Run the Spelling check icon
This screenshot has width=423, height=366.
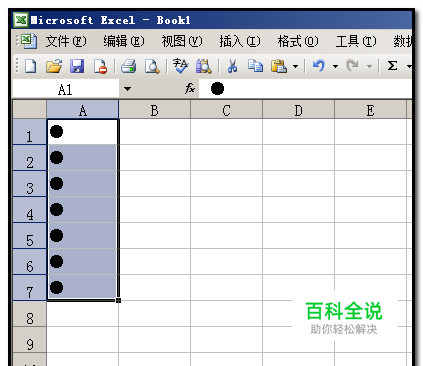(181, 66)
